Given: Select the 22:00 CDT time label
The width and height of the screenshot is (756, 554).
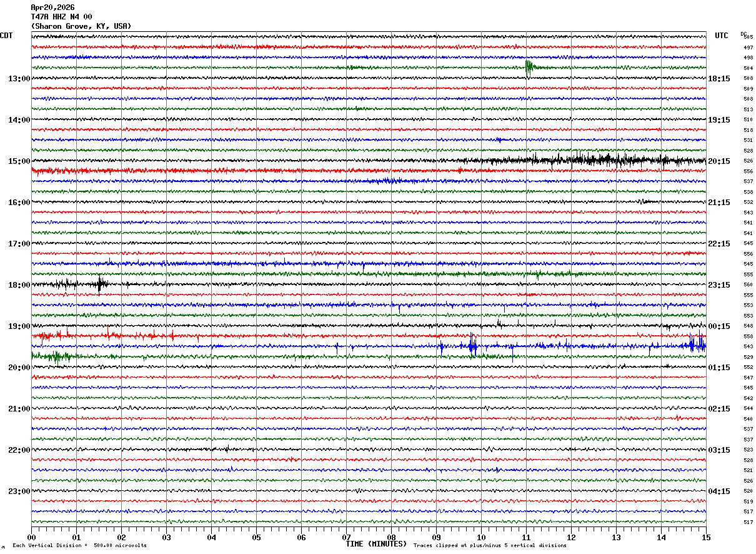Looking at the screenshot, I should [19, 450].
